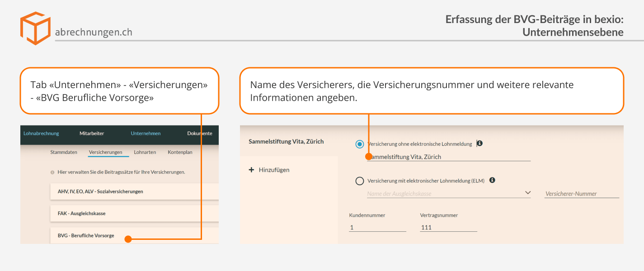Click the Hinzufügen button
The image size is (644, 271).
(269, 170)
